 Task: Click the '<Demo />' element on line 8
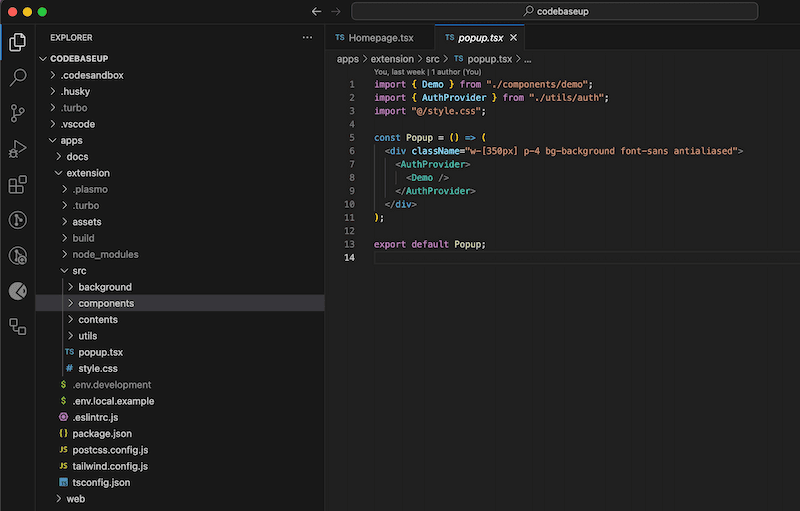click(427, 177)
